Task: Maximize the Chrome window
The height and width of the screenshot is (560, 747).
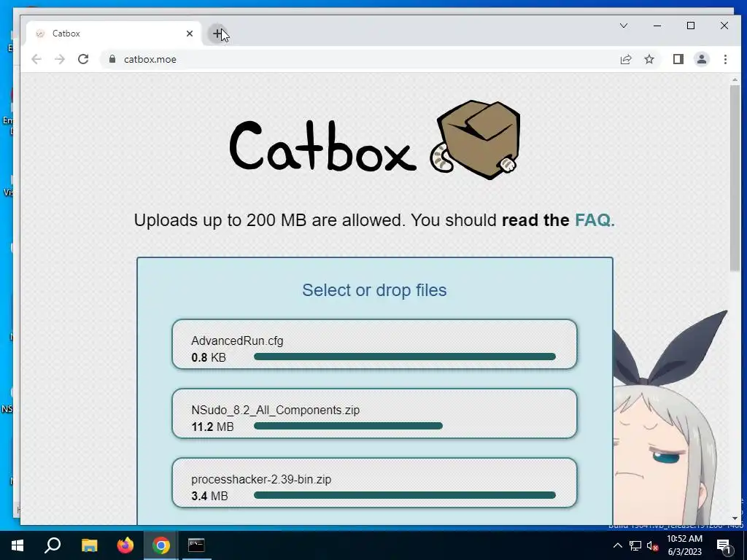Action: [691, 26]
